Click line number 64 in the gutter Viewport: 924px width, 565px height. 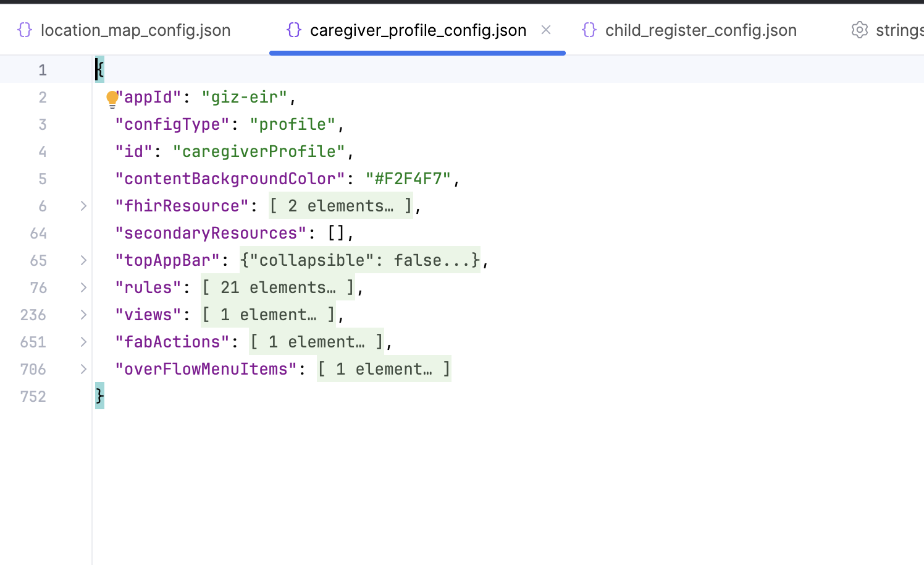[x=38, y=233]
